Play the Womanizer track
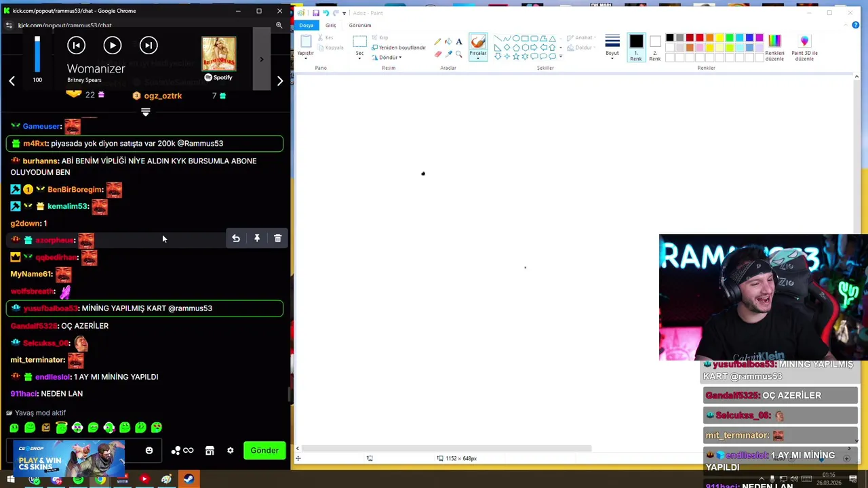 pyautogui.click(x=113, y=45)
